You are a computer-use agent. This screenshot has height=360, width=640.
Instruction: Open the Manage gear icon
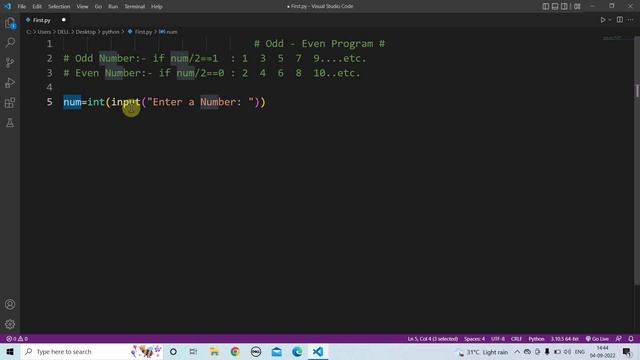pos(10,324)
